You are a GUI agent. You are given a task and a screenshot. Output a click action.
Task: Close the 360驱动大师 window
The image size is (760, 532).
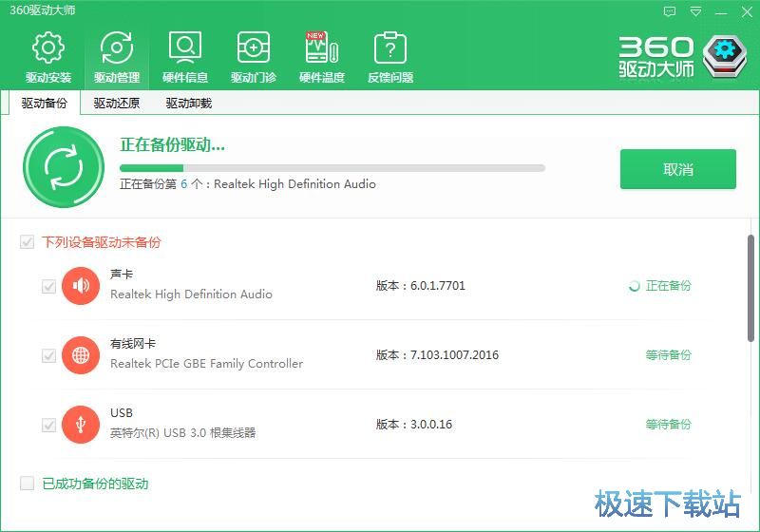tap(747, 11)
